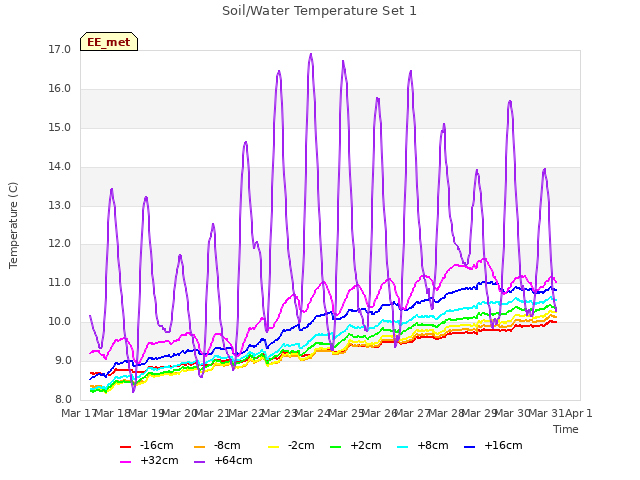Click the Temperature (C) y-axis label
Screen dimensions: 640x480
[13, 225]
